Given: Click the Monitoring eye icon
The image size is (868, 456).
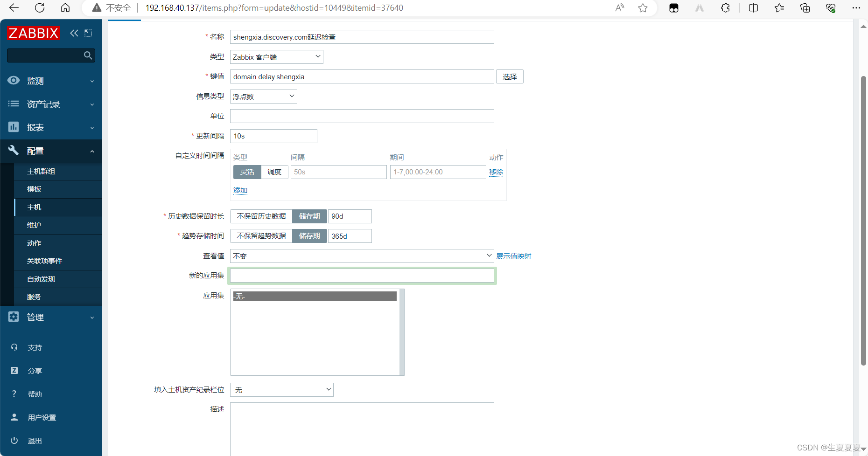Looking at the screenshot, I should click(14, 80).
